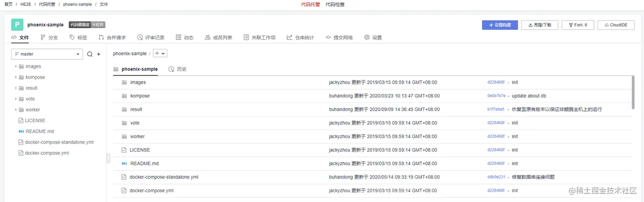Click the LICENSE file icon in sidebar tree
Screen dimensions: 644x202
coord(20,121)
